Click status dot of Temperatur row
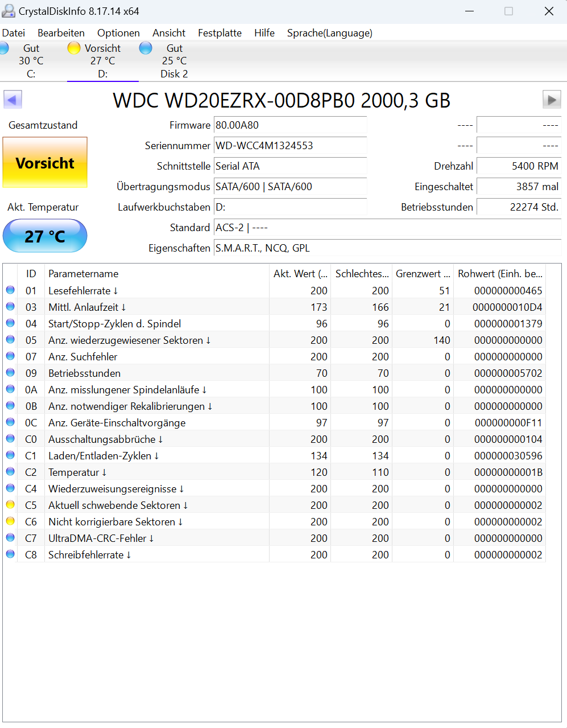The height and width of the screenshot is (728, 567). click(x=10, y=471)
